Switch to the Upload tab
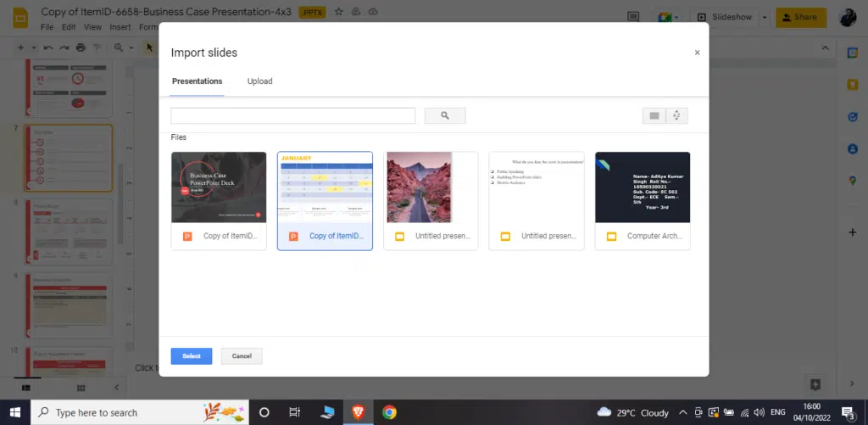This screenshot has height=425, width=868. [x=259, y=81]
